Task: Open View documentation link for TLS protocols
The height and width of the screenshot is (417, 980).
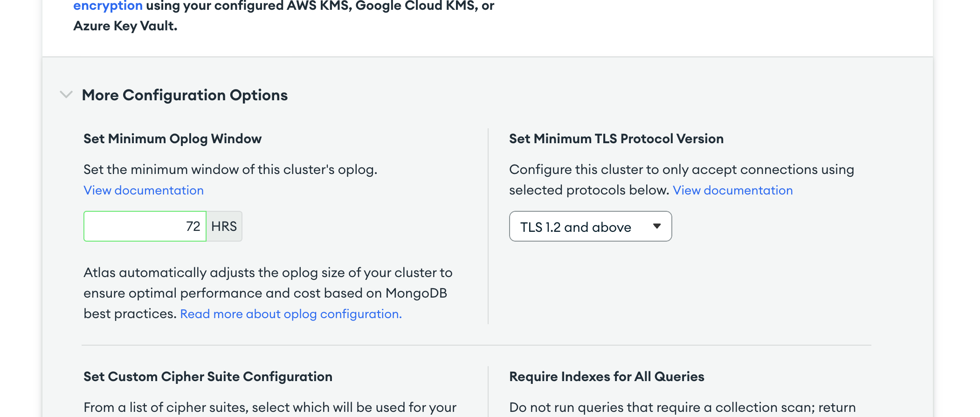Action: click(732, 190)
